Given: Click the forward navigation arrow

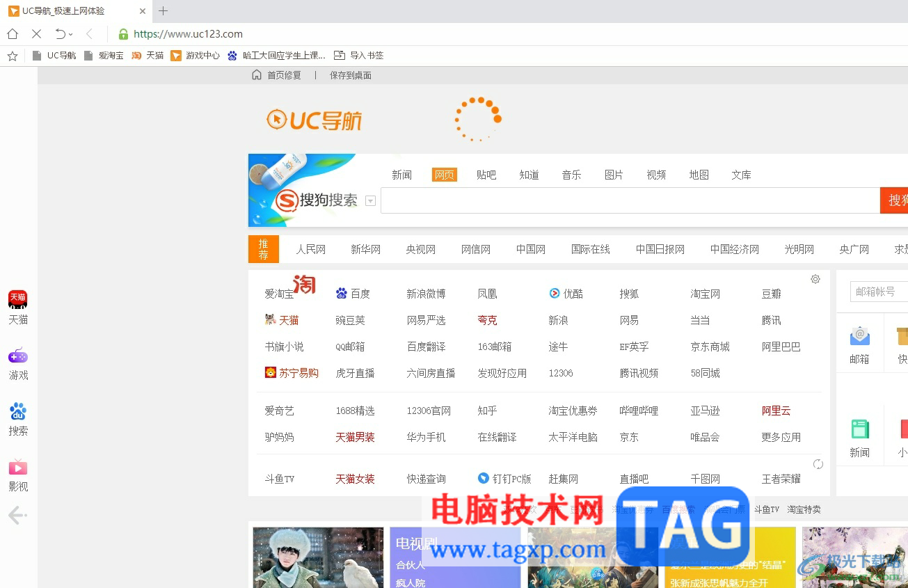Looking at the screenshot, I should click(89, 33).
